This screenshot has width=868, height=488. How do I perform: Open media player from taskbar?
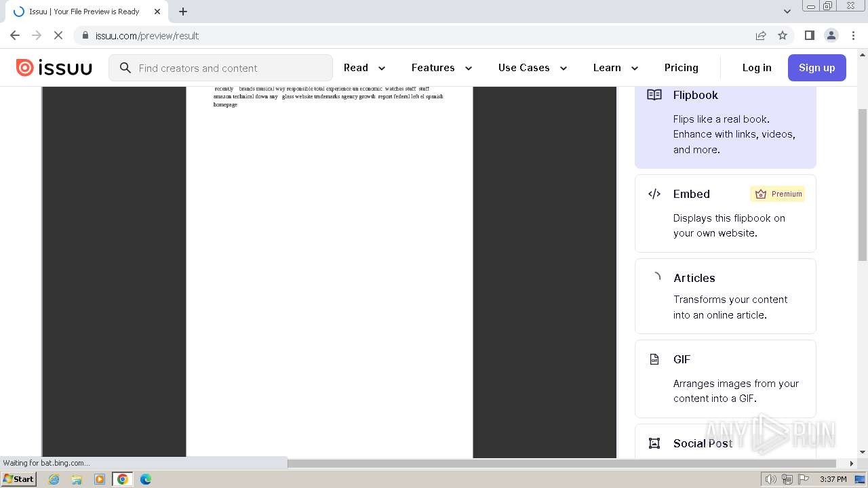click(x=100, y=479)
